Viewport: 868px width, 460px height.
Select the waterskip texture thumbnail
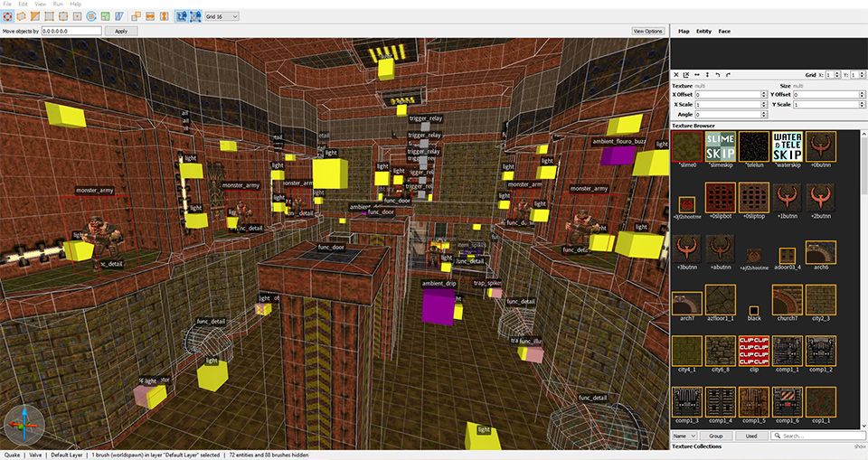tap(788, 148)
